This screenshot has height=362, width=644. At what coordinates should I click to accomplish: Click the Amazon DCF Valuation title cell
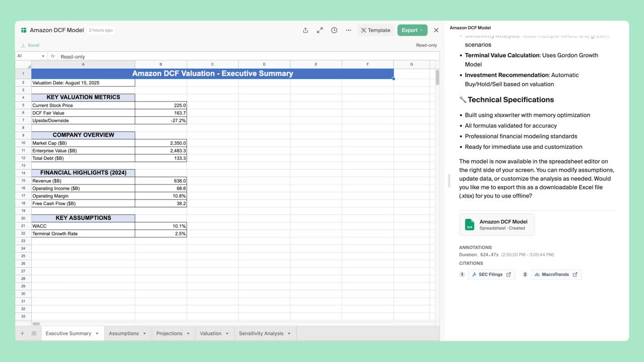tap(212, 73)
